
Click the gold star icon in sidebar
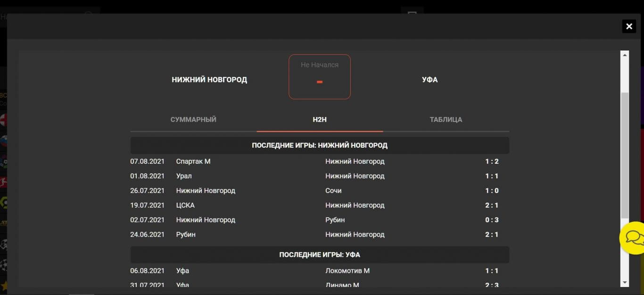(3, 285)
